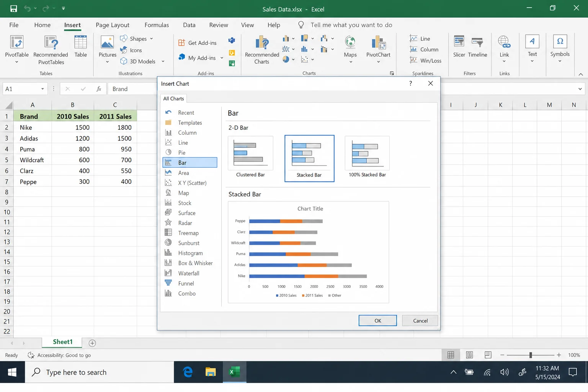Insert Column sparkline
588x392 pixels.
pos(424,49)
